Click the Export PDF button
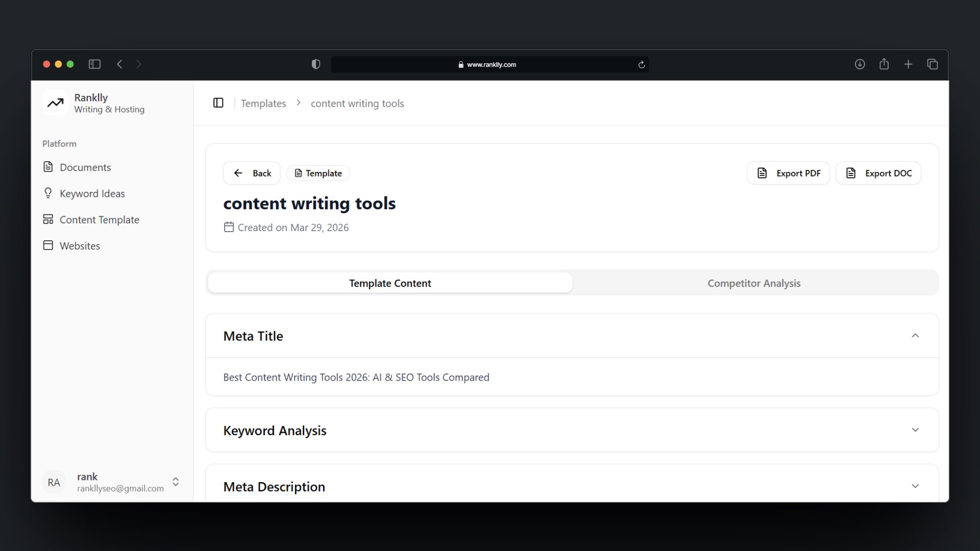This screenshot has height=551, width=980. tap(788, 173)
